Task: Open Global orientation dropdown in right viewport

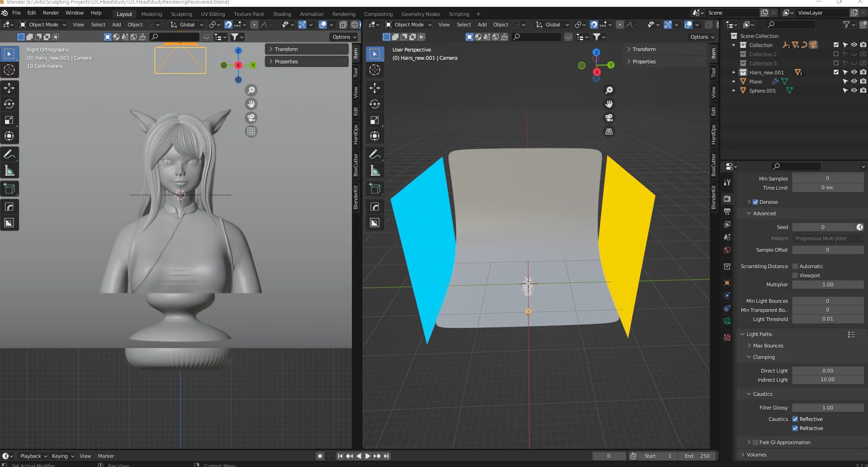Action: click(552, 25)
